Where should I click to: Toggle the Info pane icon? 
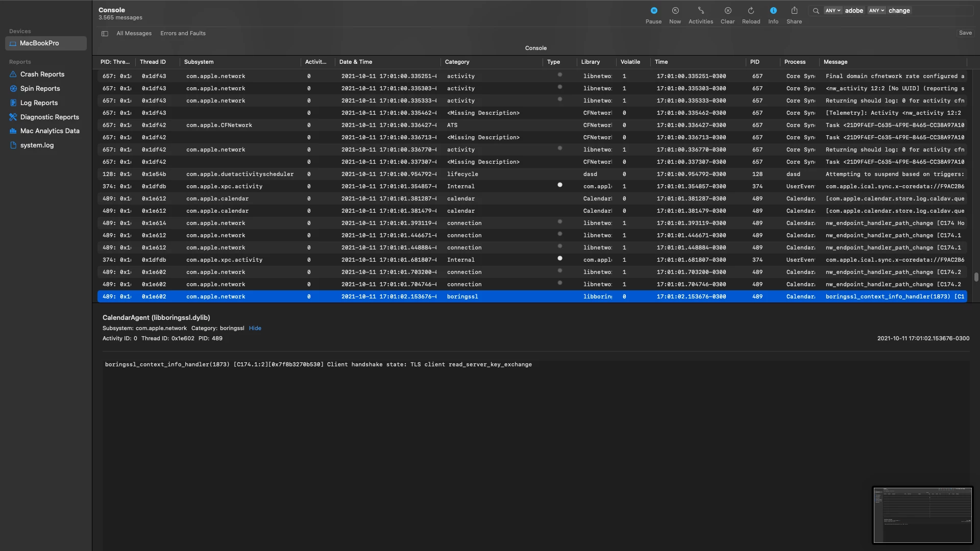[x=773, y=11]
